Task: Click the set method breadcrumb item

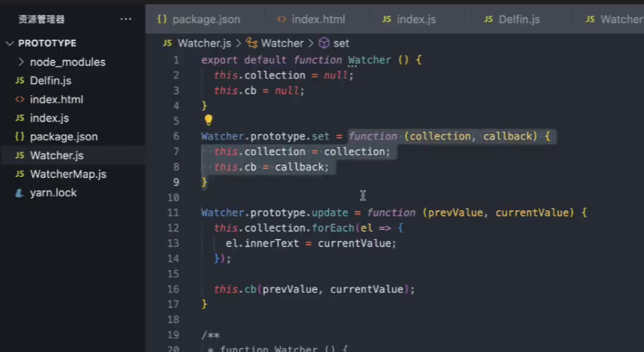Action: click(x=341, y=43)
